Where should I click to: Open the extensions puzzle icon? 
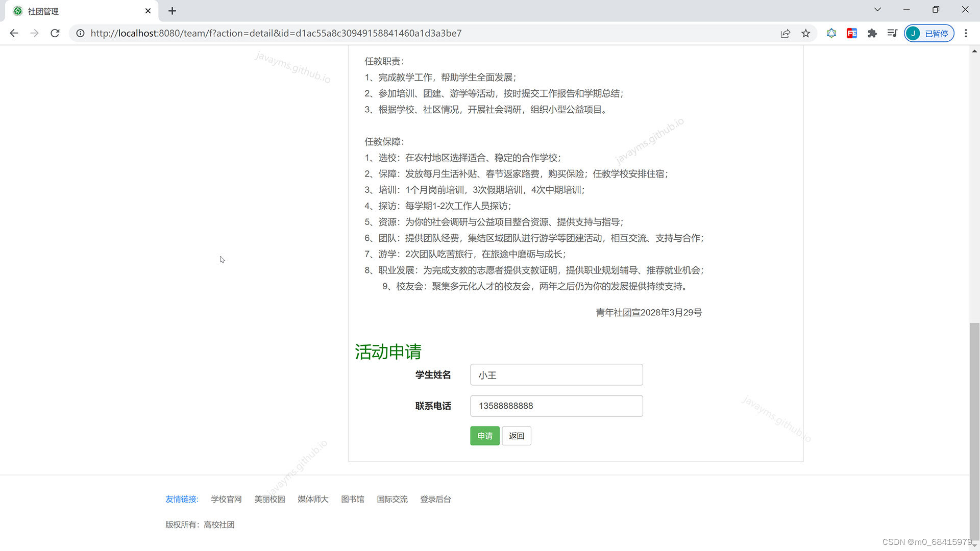tap(872, 33)
